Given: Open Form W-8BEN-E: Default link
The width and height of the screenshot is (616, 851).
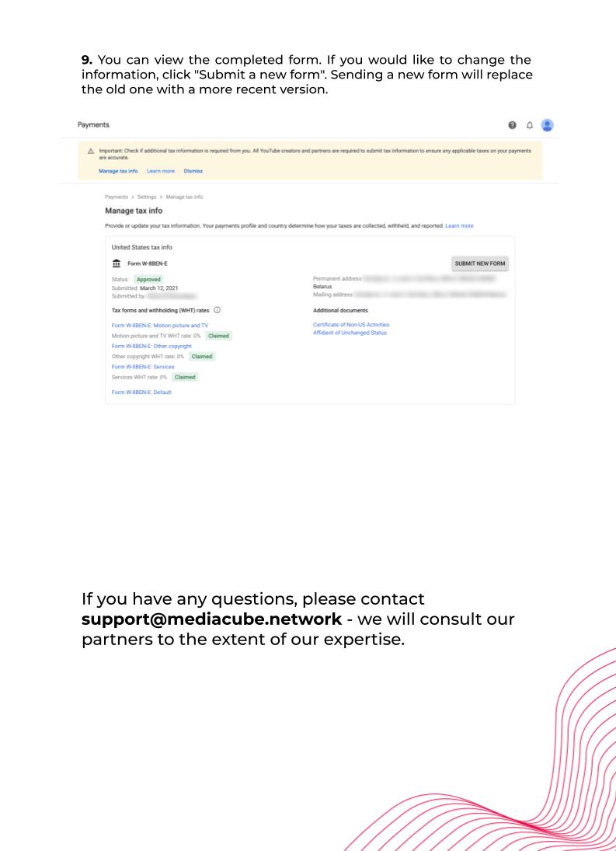Looking at the screenshot, I should pos(141,392).
